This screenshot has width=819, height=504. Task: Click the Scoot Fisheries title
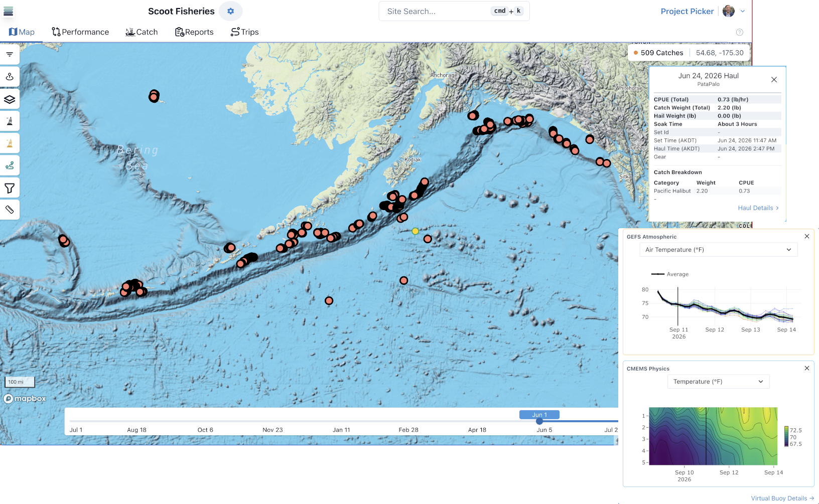click(181, 11)
